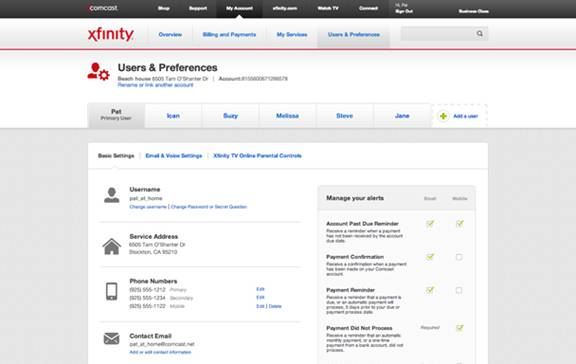Go to xfinity.com in top bar

(285, 8)
